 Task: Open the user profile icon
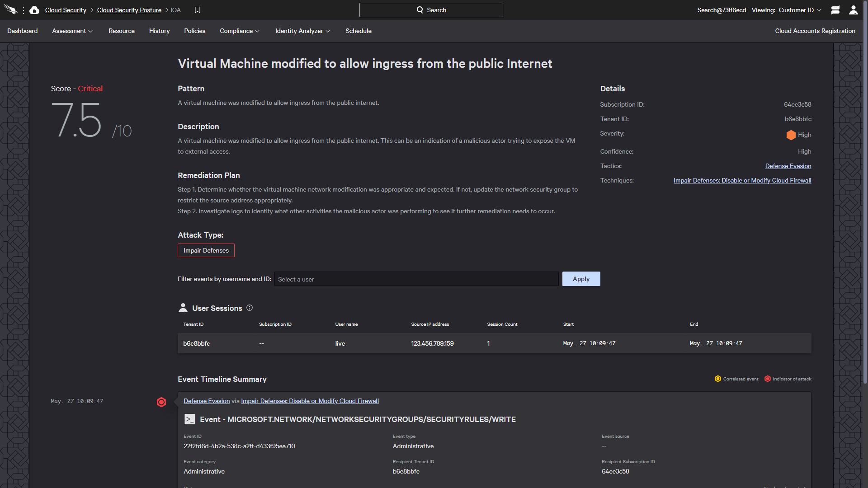854,10
